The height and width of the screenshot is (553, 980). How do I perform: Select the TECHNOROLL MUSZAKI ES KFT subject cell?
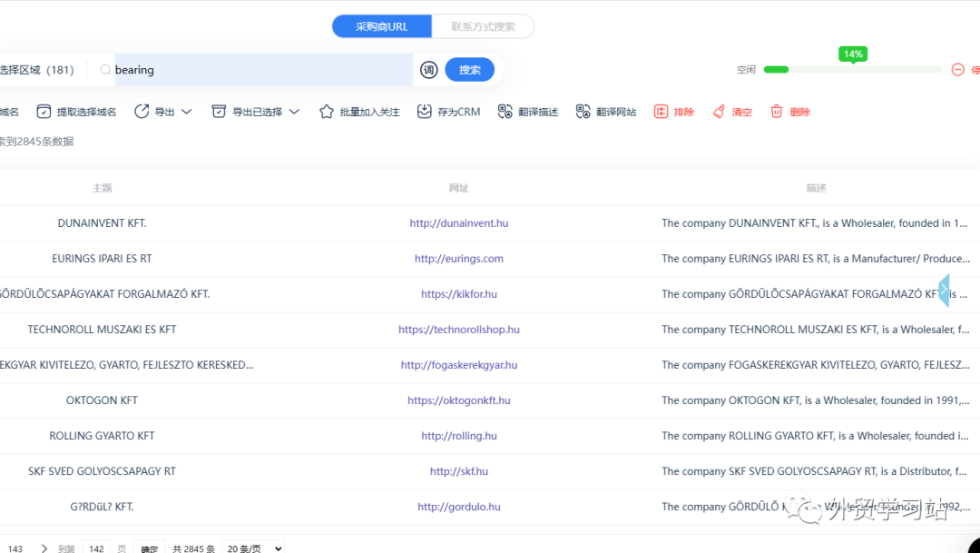click(x=102, y=330)
